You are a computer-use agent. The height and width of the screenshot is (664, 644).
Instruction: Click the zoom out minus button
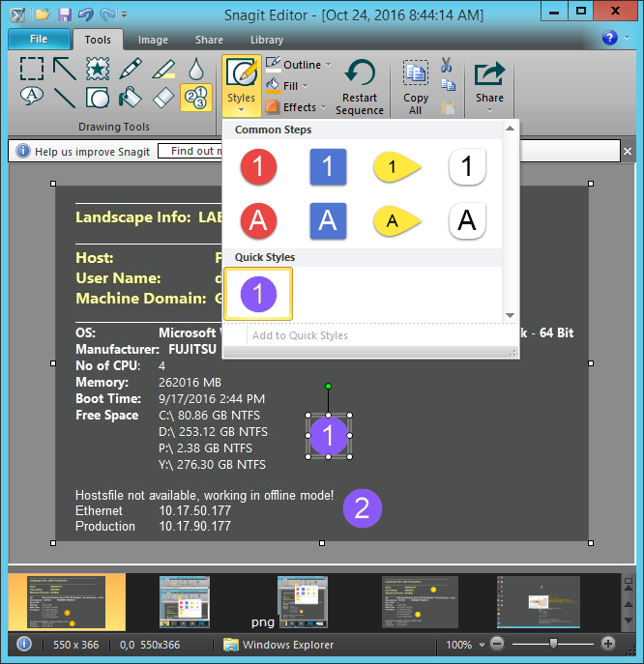(497, 644)
